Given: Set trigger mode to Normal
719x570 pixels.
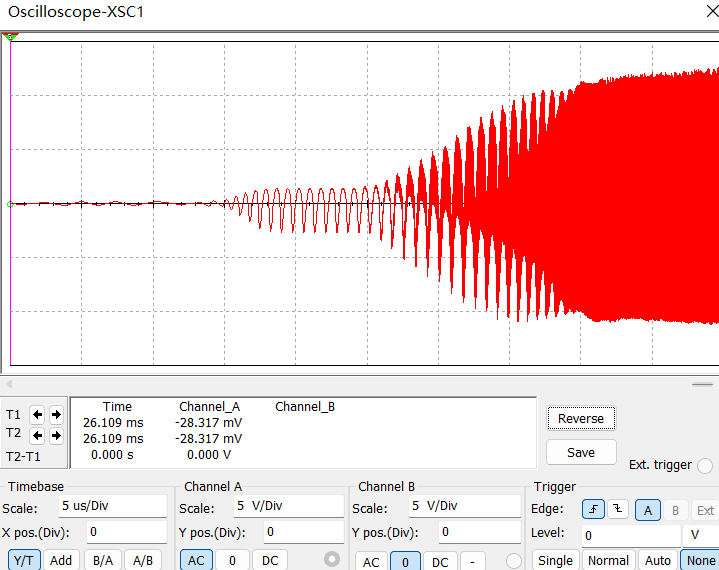Looking at the screenshot, I should (608, 560).
